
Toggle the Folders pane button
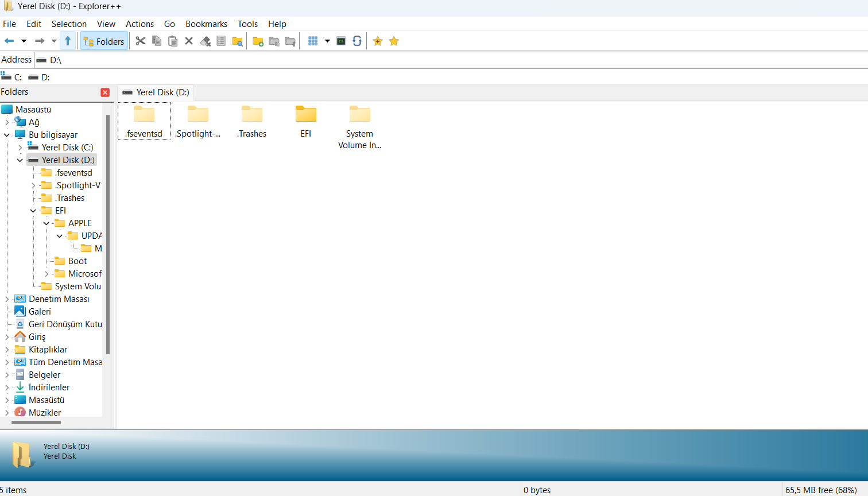[104, 41]
